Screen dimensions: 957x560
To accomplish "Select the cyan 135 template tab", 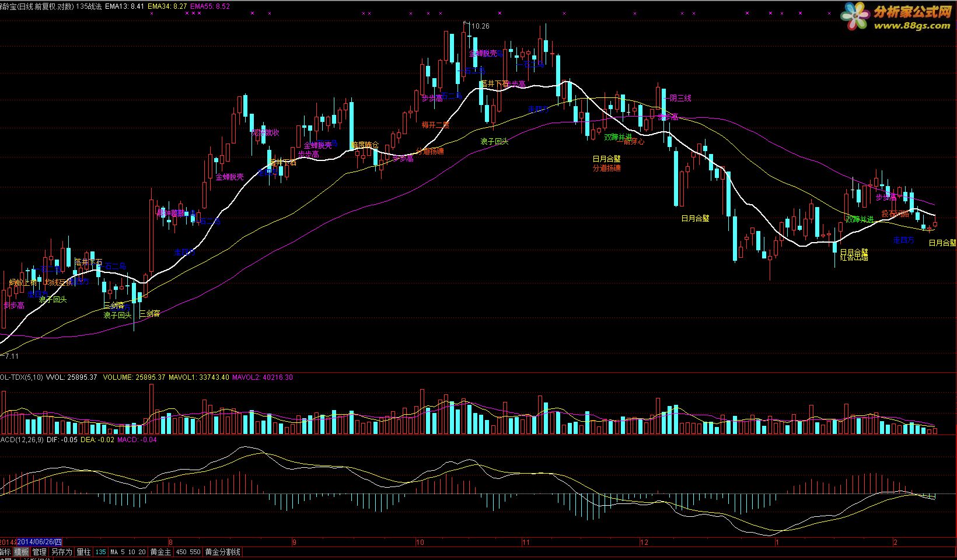I will (x=100, y=552).
